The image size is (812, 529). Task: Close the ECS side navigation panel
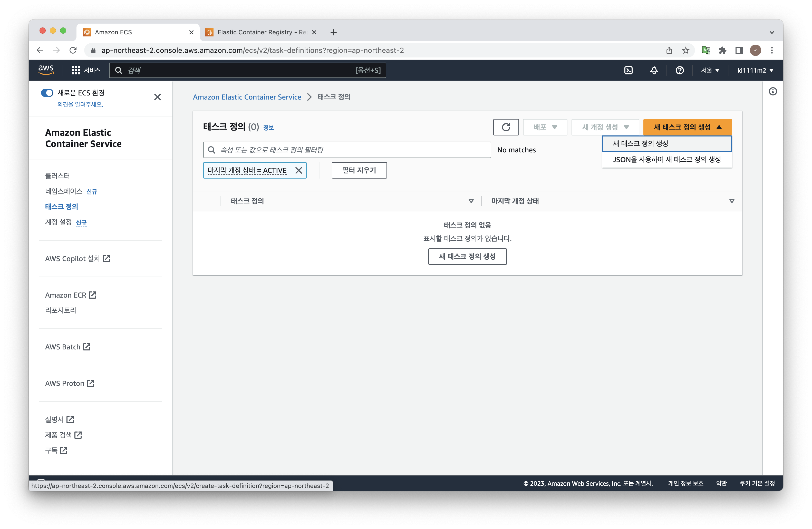[x=157, y=97]
